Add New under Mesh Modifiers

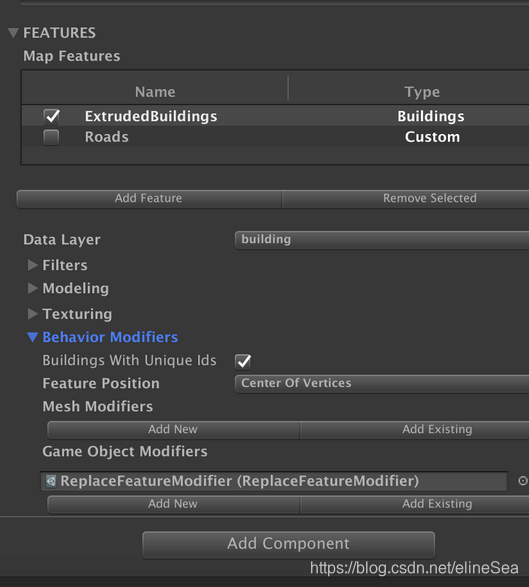coord(173,429)
